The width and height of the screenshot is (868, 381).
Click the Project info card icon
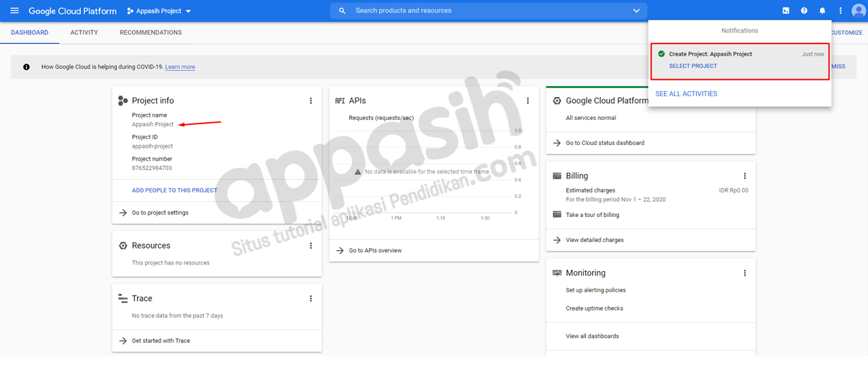(123, 100)
